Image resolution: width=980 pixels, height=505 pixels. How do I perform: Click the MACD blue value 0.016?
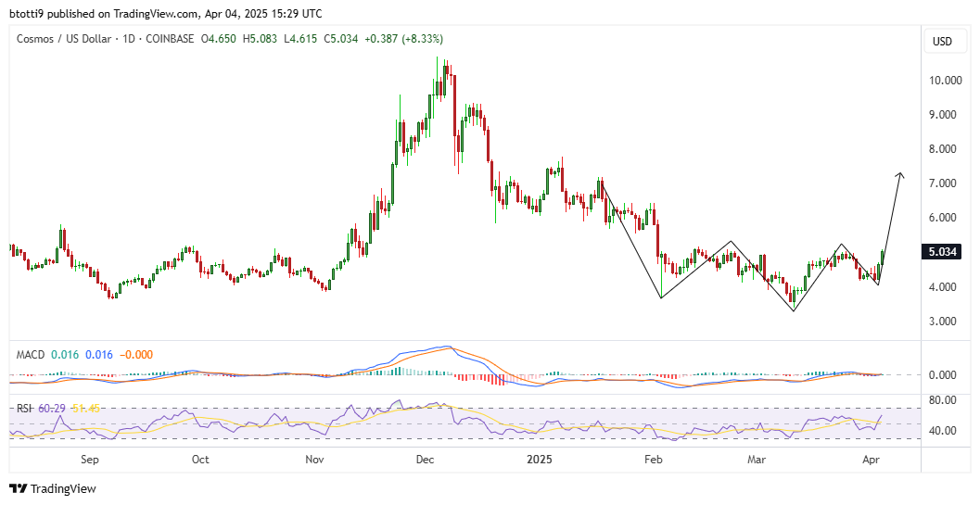click(x=99, y=355)
